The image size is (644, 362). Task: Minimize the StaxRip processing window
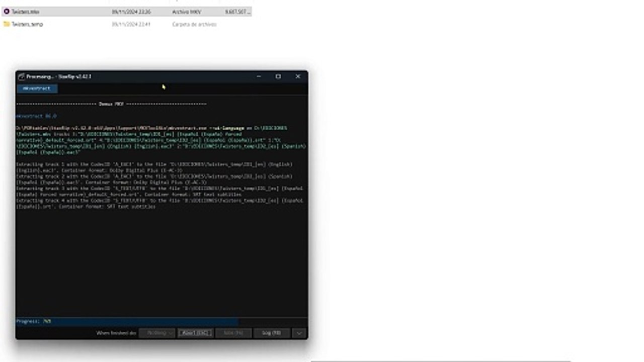259,76
